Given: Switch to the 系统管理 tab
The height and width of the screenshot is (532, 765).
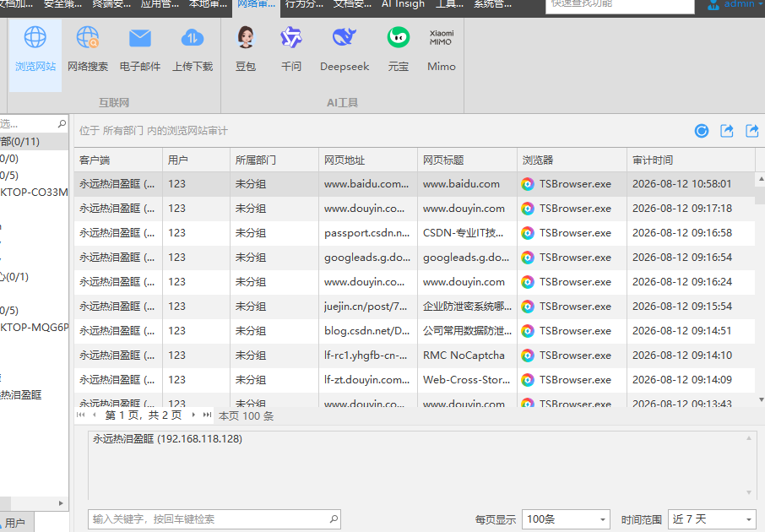Looking at the screenshot, I should [x=493, y=4].
